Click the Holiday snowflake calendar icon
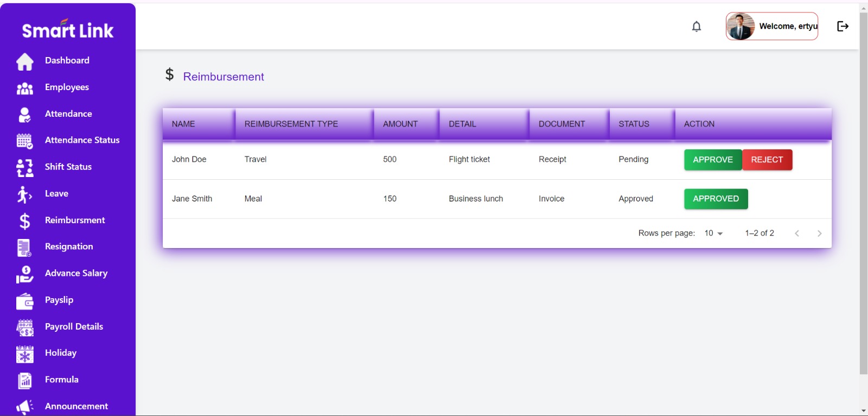The image size is (868, 416). pos(24,354)
